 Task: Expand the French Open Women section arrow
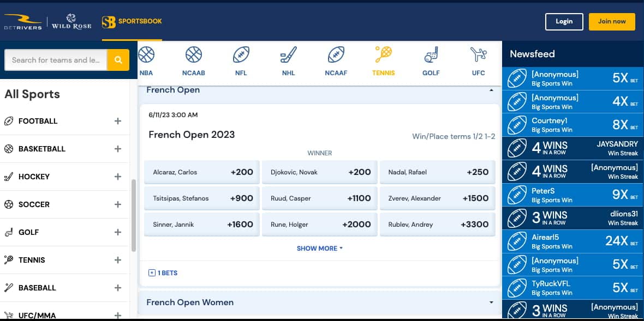pos(491,302)
